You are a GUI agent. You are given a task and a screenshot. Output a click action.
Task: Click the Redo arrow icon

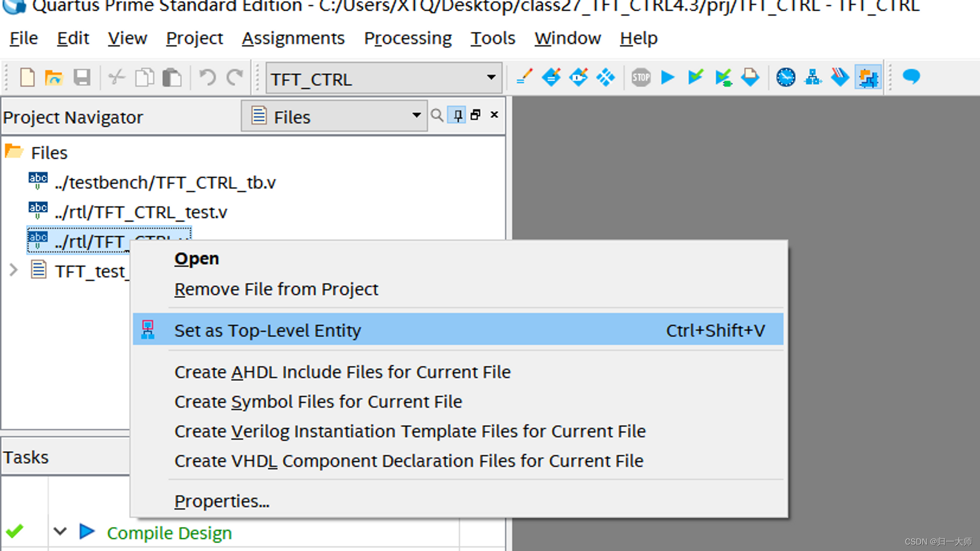[235, 77]
